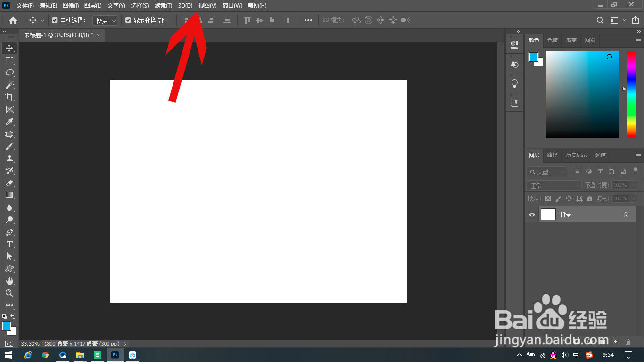644x362 pixels.
Task: Open the 滤镜(T) menu
Action: (x=163, y=6)
